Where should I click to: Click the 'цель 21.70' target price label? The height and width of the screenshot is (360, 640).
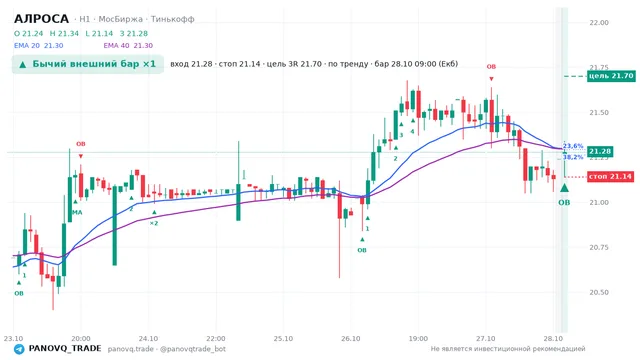[611, 76]
